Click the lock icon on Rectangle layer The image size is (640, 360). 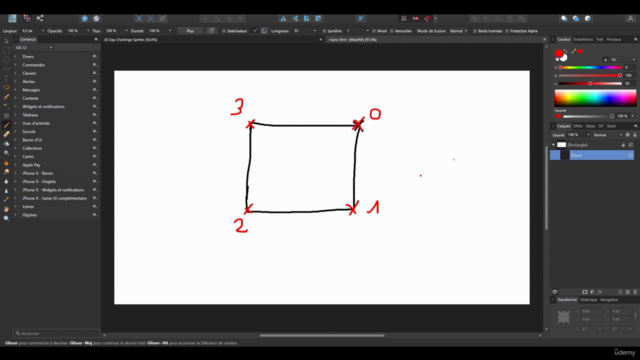tap(623, 145)
